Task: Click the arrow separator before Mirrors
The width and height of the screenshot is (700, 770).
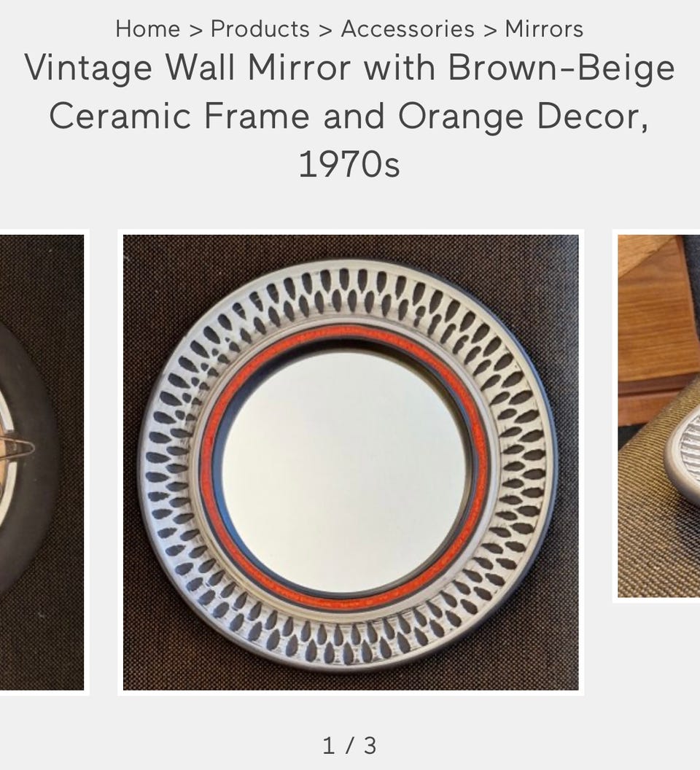Action: [x=490, y=30]
